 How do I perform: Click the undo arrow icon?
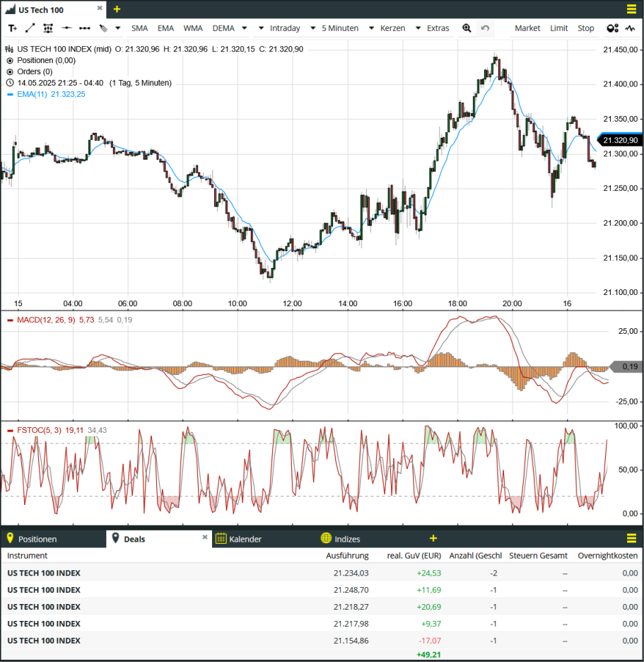click(x=485, y=28)
